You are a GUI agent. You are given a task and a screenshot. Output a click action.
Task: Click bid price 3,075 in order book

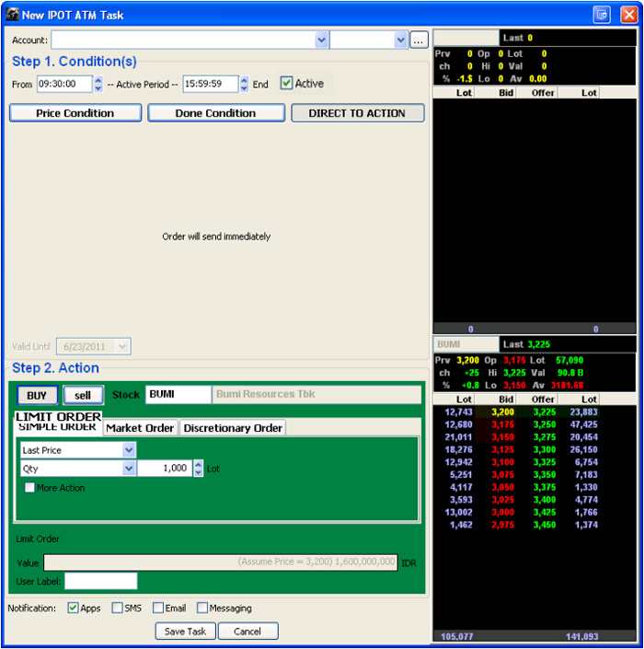(502, 475)
